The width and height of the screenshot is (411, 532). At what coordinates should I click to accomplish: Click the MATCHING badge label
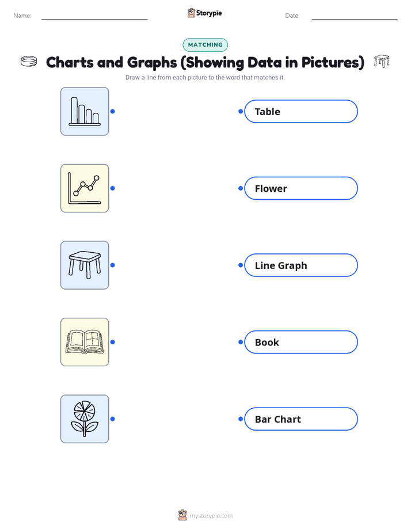pos(205,45)
